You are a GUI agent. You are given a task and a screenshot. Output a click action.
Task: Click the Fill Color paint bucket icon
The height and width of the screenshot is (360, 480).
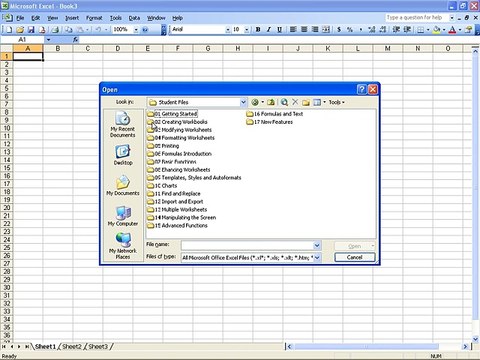coord(436,30)
